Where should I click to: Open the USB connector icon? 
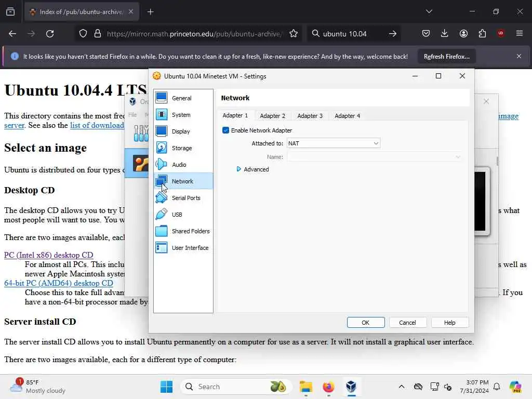162,214
